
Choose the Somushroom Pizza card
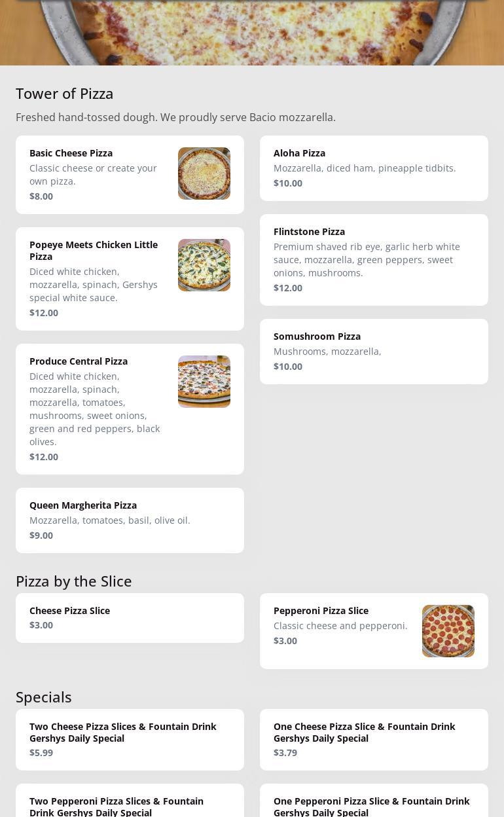pos(374,352)
